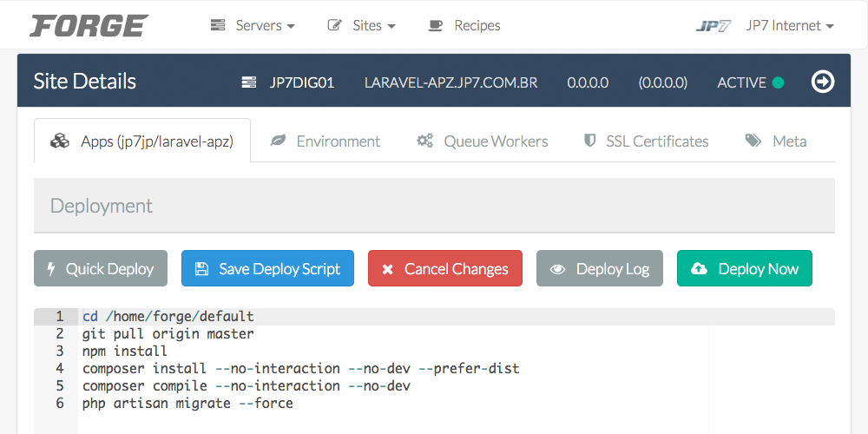Screen dimensions: 868x434
Task: Click the circled right arrow icon
Action: [x=823, y=82]
